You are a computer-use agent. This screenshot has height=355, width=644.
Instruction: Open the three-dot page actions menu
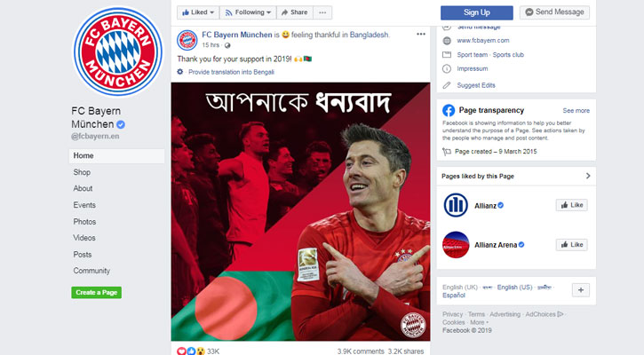322,12
